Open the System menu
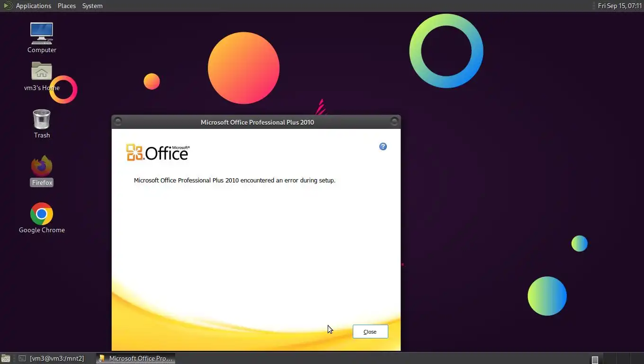 click(92, 6)
